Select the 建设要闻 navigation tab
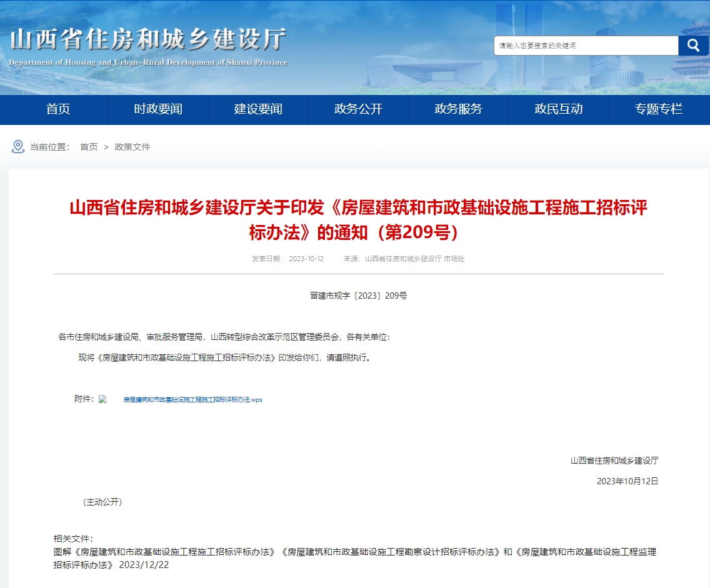The image size is (710, 588). pos(258,109)
